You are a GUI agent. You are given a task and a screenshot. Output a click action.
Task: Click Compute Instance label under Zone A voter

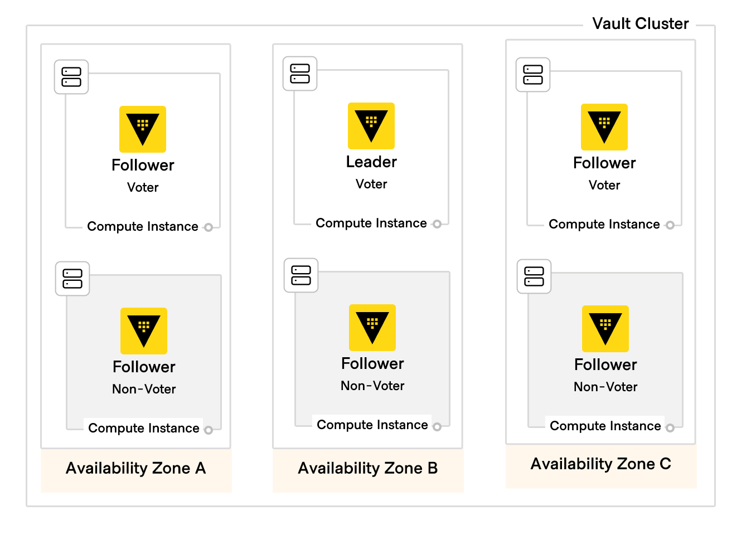(x=143, y=226)
